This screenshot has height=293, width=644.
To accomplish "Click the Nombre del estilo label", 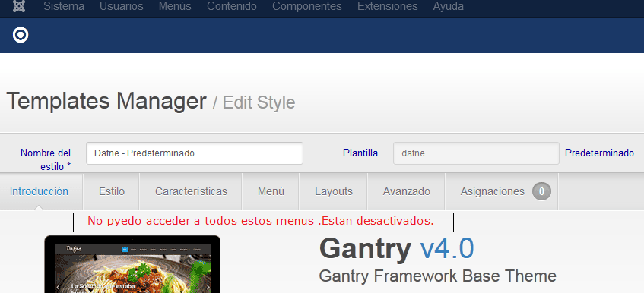I will tap(46, 160).
